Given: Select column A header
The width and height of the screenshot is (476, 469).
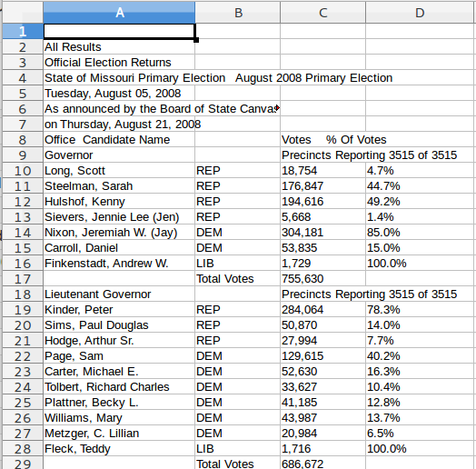Looking at the screenshot, I should (119, 13).
